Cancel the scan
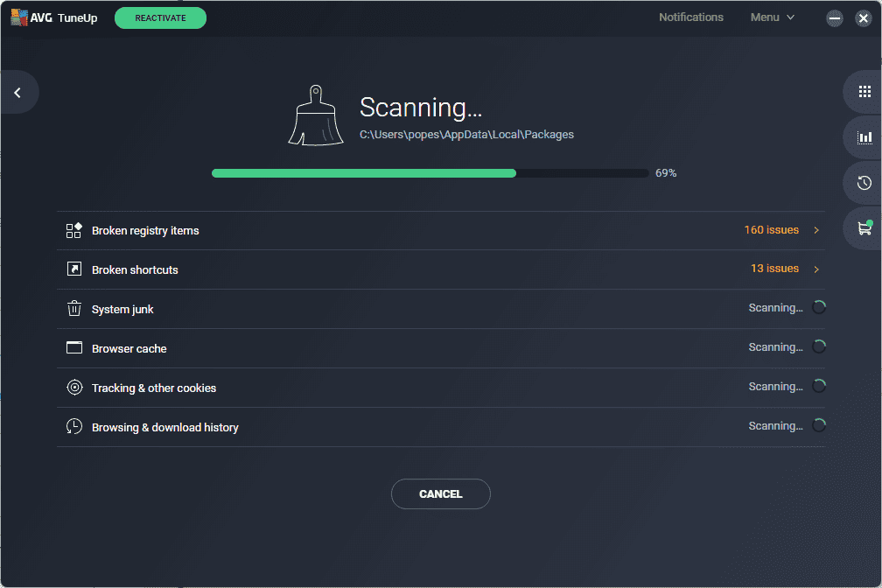The width and height of the screenshot is (882, 588). tap(441, 494)
